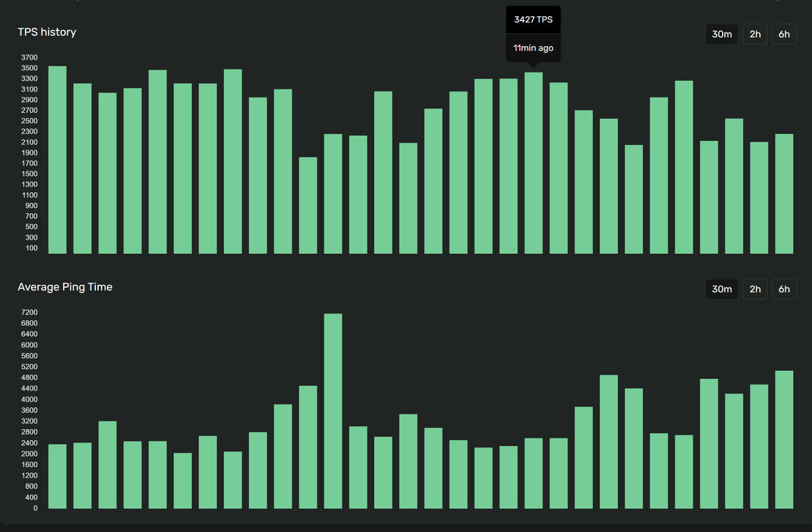Click the tallest bar in Average Ping Time chart
The width and height of the screenshot is (812, 532).
333,411
